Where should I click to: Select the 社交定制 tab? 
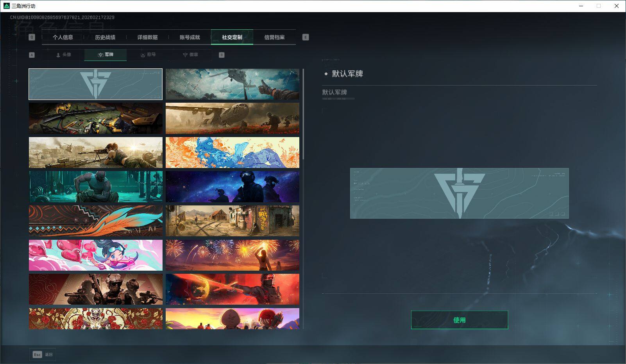click(x=232, y=37)
